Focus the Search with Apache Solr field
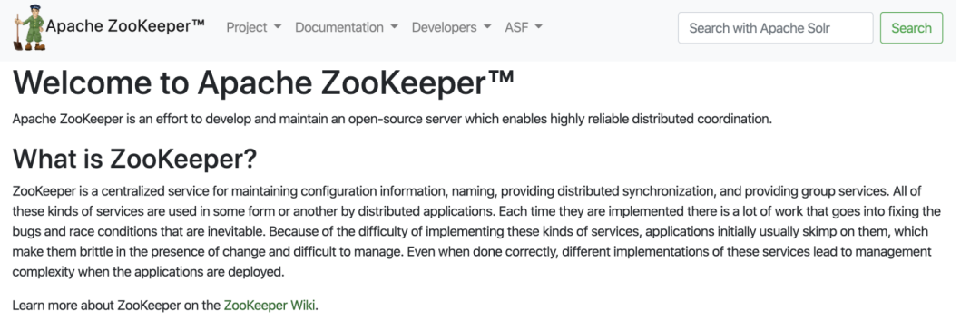 (775, 27)
